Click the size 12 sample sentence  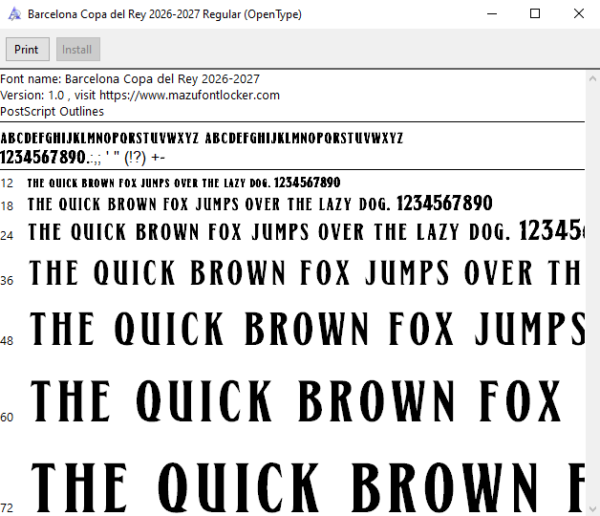184,182
